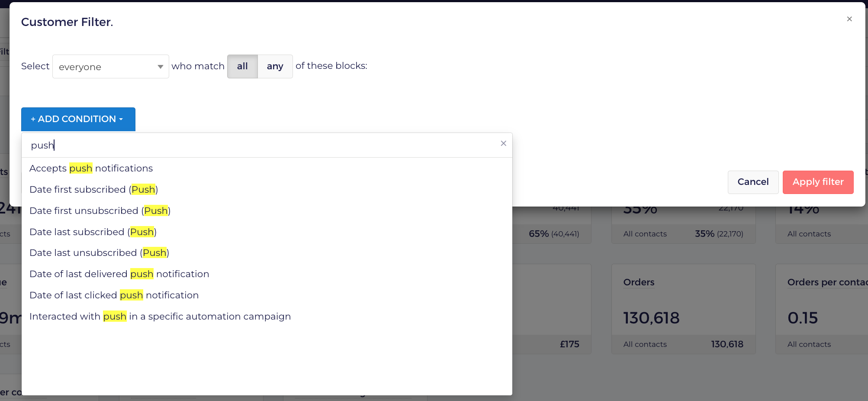This screenshot has width=868, height=401.
Task: Choose Interacted with push automation campaign condition
Action: [160, 316]
